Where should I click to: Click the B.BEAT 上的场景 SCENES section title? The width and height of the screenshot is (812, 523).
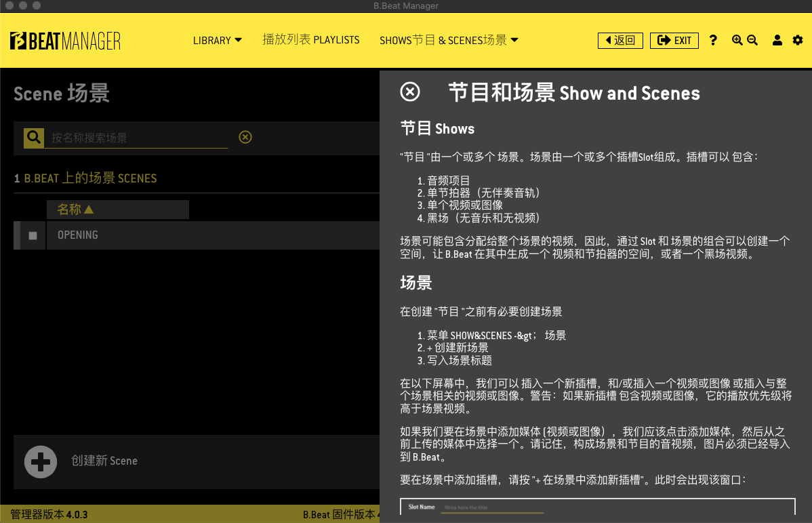point(91,178)
